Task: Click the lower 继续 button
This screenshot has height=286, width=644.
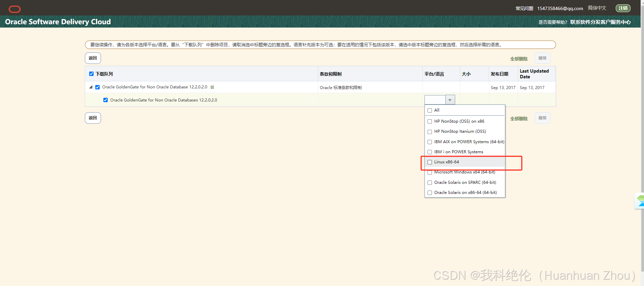Action: [x=542, y=118]
